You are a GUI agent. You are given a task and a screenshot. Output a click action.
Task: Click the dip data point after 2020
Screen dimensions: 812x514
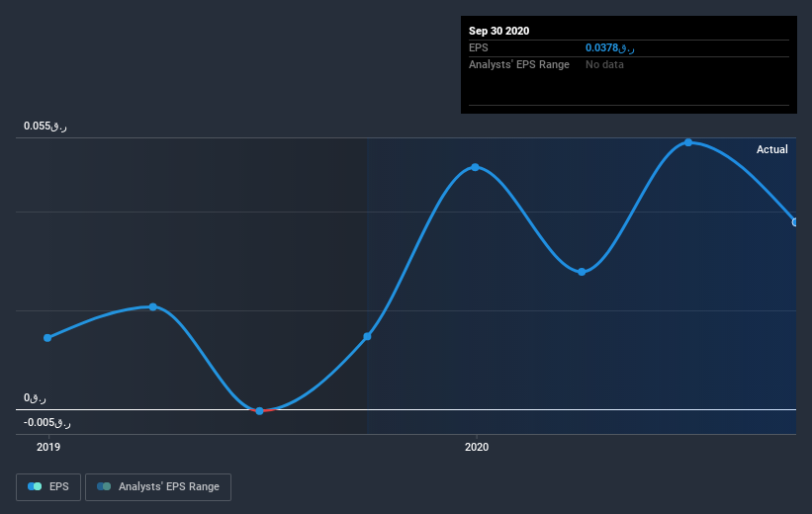[582, 272]
